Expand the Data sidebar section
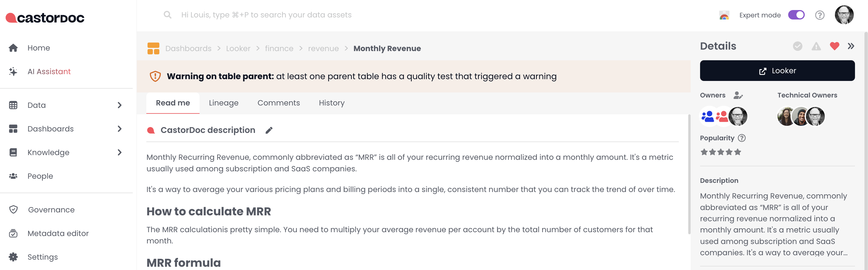868x270 pixels. click(119, 105)
